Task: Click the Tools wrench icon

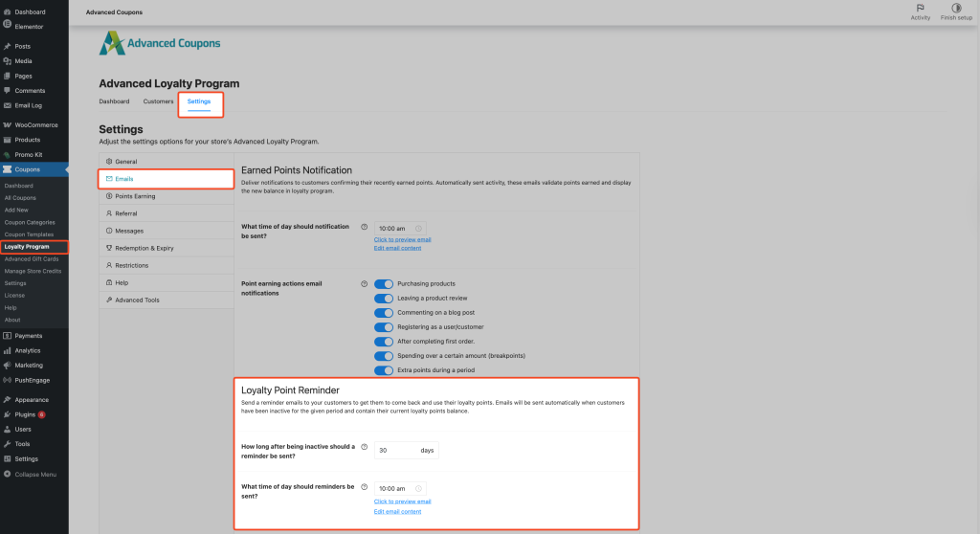Action: point(8,444)
